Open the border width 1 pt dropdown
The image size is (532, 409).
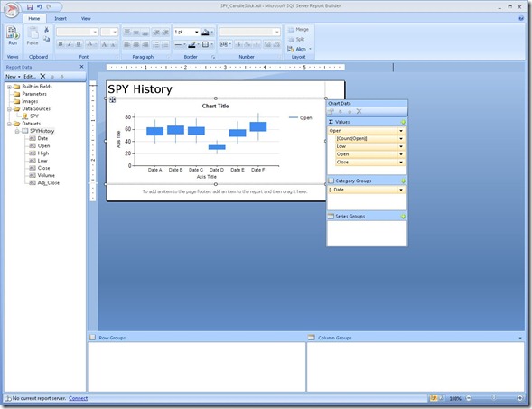(196, 32)
